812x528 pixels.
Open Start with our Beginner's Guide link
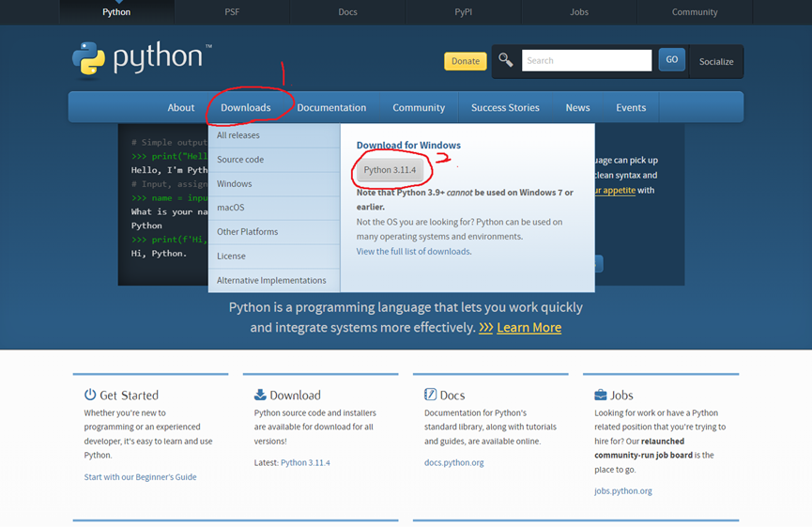[x=140, y=476]
